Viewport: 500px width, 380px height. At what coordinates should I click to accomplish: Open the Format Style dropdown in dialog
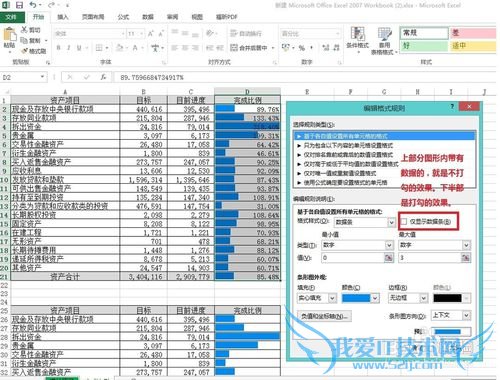(x=392, y=222)
